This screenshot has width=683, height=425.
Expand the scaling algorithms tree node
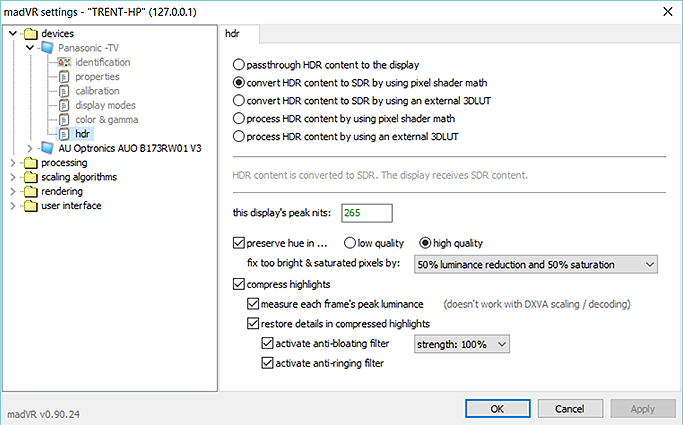point(13,177)
